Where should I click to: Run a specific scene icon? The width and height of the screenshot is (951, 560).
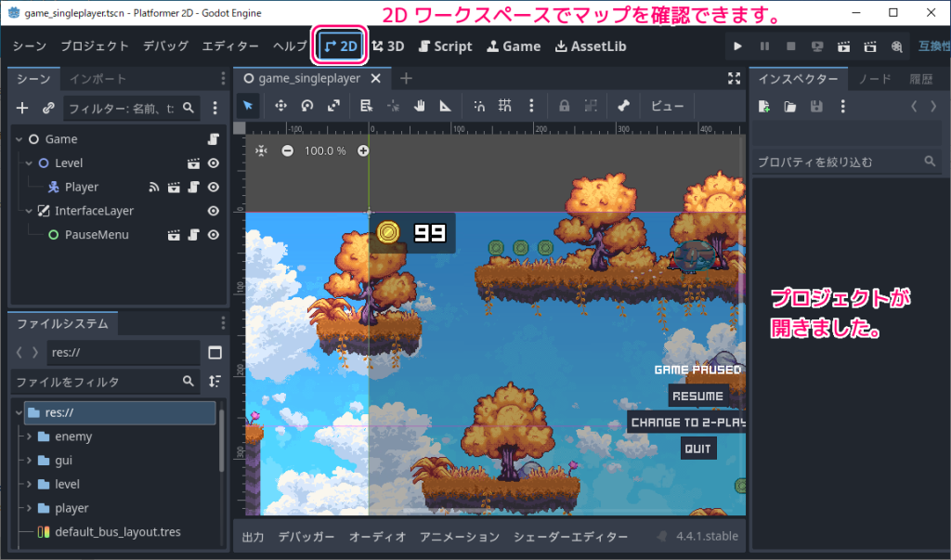(x=870, y=46)
